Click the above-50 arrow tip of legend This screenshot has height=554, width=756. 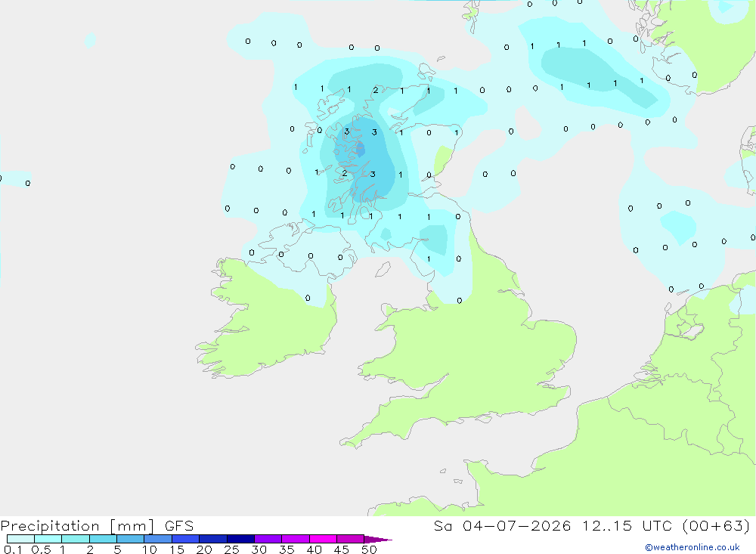click(378, 539)
